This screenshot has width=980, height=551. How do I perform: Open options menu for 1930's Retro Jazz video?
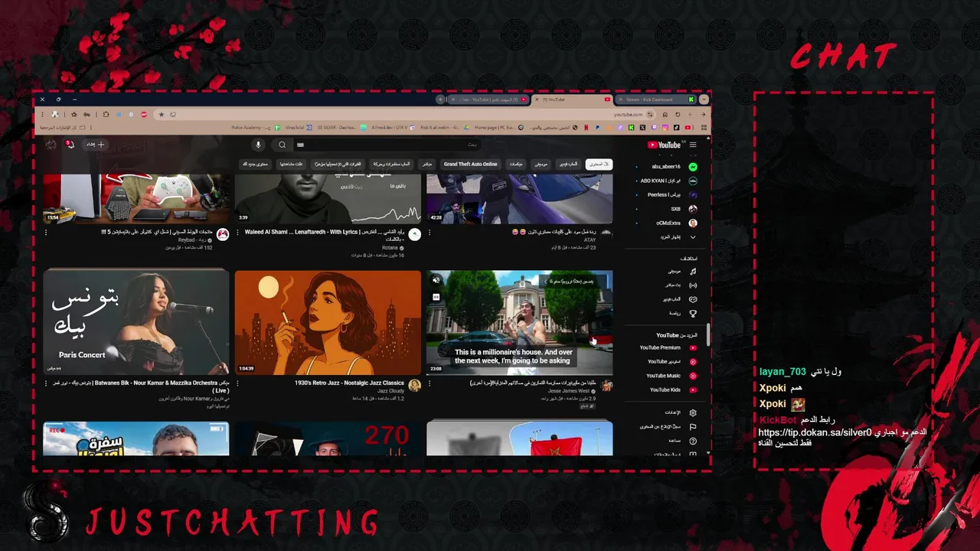coord(237,383)
